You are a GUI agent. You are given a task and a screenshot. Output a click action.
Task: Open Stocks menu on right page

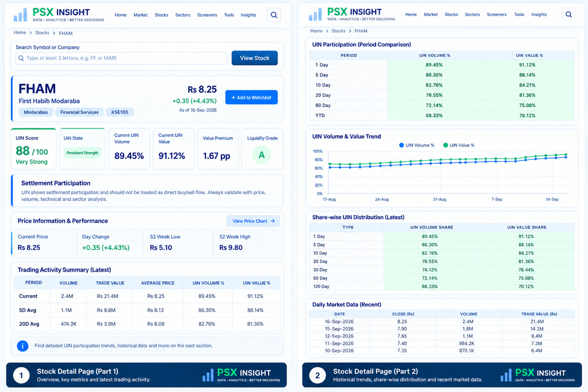tap(451, 14)
